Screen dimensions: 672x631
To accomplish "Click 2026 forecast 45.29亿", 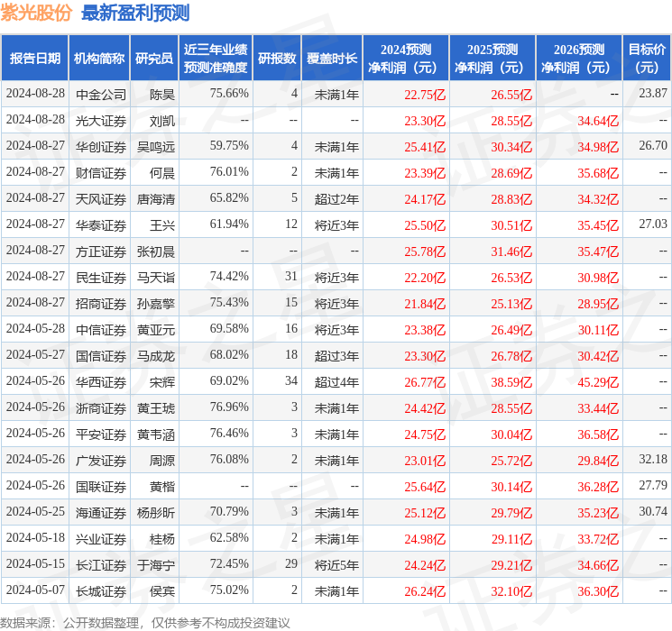I will pos(598,382).
